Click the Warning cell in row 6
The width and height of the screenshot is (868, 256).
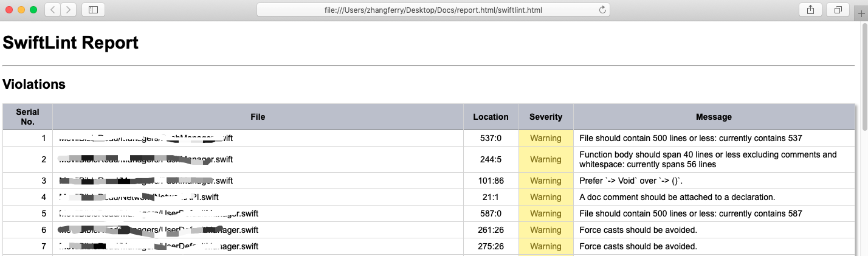tap(546, 230)
